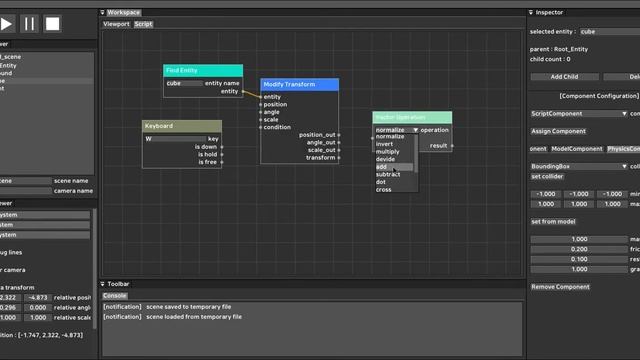Click the Vector Operation result pin
The width and height of the screenshot is (640, 360).
[x=452, y=146]
